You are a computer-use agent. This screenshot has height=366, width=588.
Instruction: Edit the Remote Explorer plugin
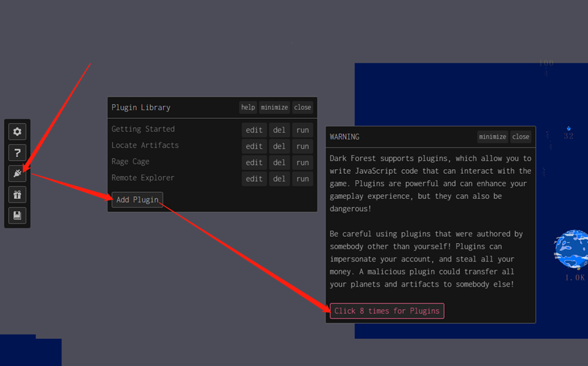(x=254, y=179)
